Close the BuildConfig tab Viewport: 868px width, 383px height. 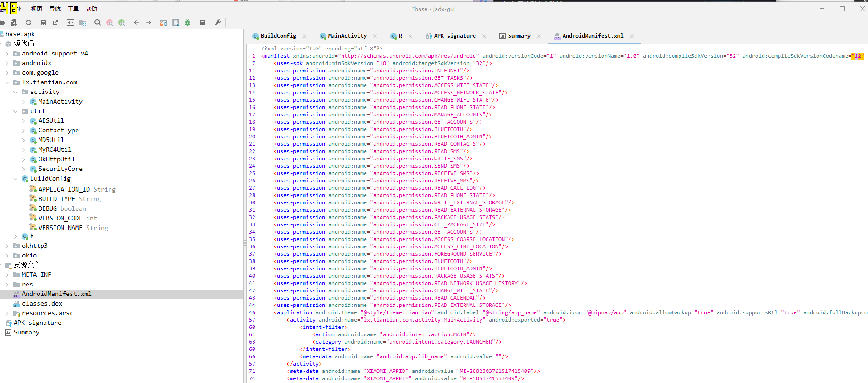(x=304, y=36)
